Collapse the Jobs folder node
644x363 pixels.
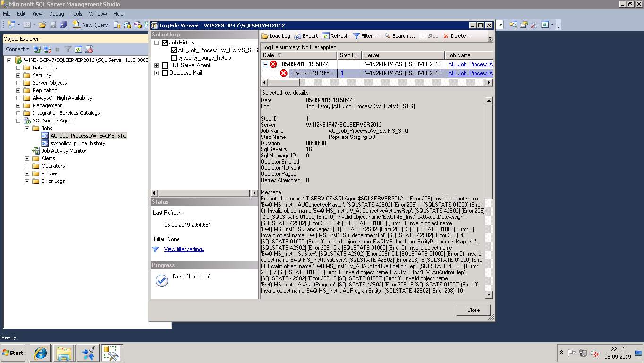27,128
